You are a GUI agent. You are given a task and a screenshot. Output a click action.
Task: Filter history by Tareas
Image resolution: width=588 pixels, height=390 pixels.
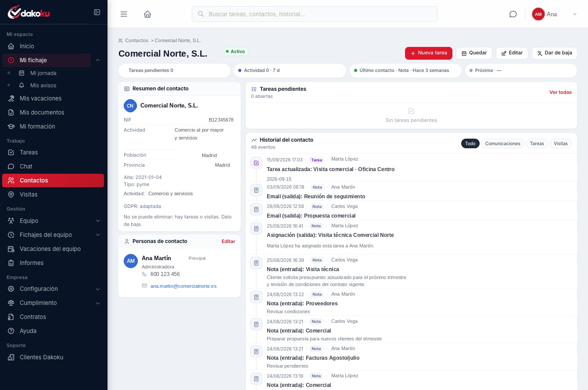click(537, 143)
